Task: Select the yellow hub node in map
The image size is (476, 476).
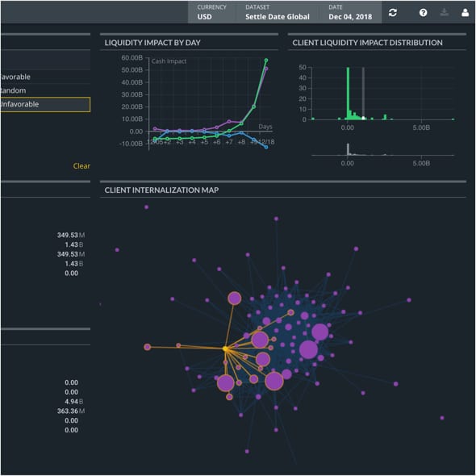Action: (225, 349)
